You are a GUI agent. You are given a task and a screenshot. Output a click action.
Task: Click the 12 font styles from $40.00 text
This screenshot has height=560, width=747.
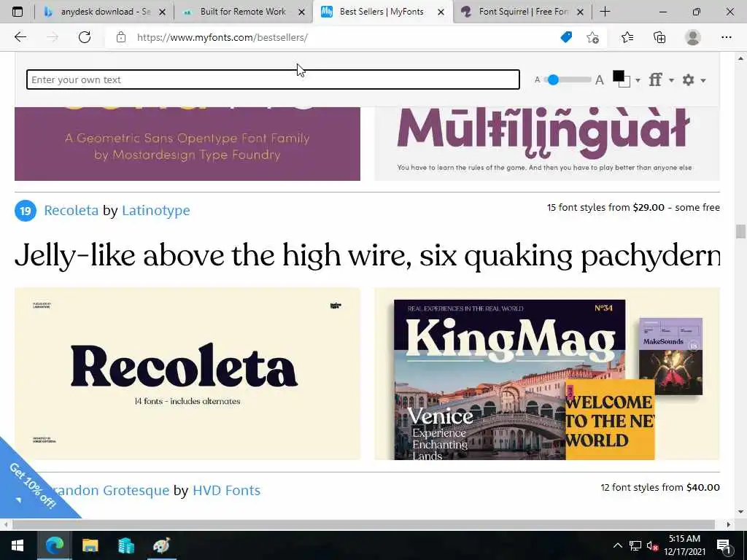pos(659,487)
